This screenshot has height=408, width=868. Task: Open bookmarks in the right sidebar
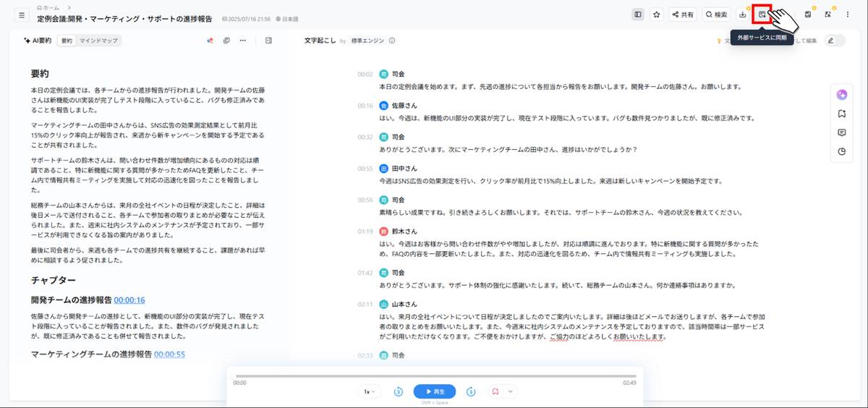[842, 114]
